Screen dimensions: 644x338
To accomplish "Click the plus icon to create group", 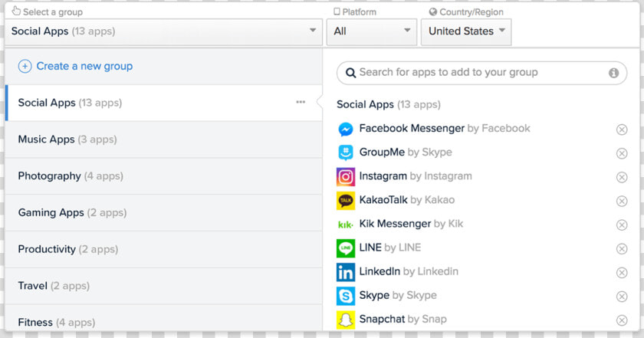I will 25,66.
